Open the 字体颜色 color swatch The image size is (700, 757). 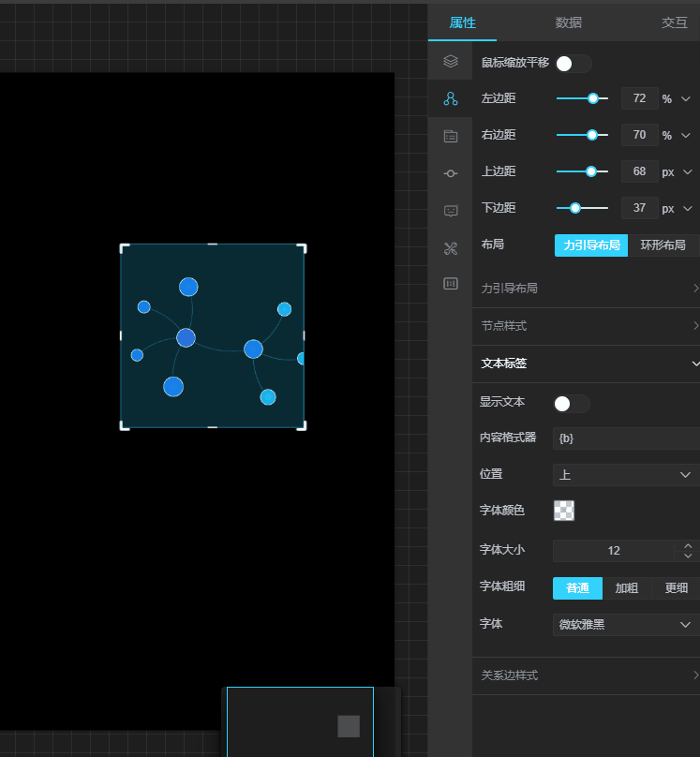click(x=564, y=511)
